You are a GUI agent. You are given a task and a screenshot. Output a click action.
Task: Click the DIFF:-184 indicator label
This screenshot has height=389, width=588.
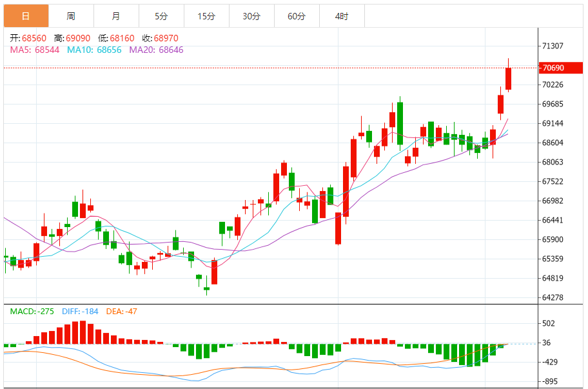click(80, 312)
